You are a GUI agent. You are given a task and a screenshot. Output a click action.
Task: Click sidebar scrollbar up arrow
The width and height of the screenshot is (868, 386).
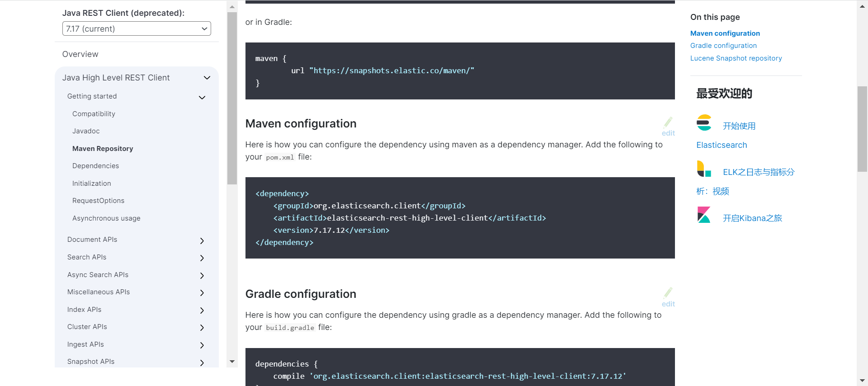click(x=232, y=7)
